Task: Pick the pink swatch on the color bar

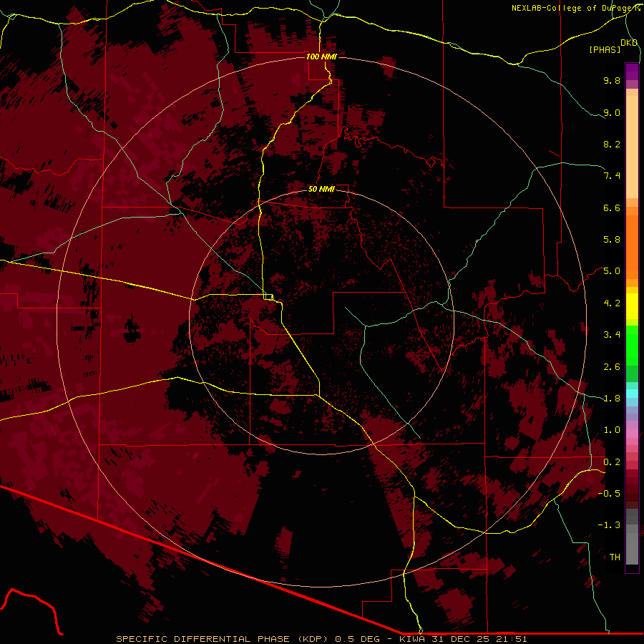Action: pos(632,434)
